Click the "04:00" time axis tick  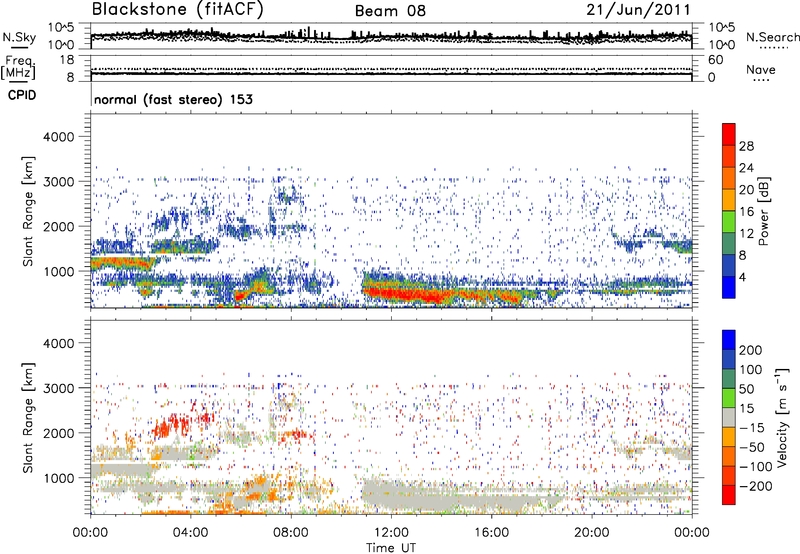191,533
